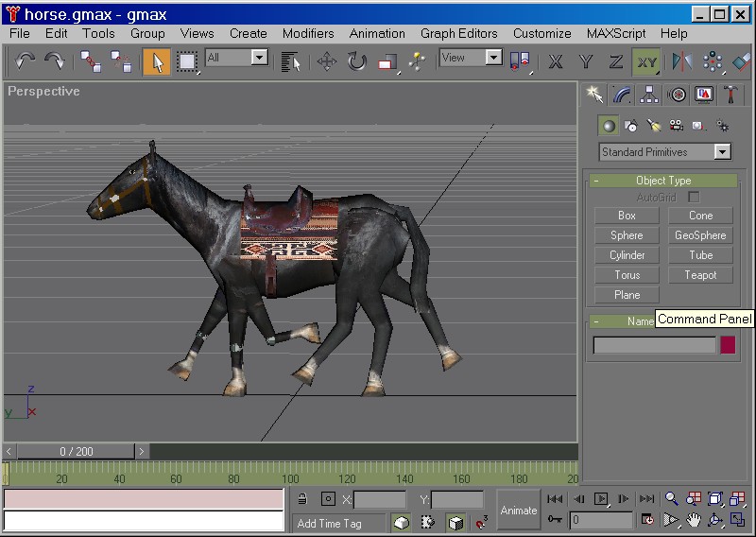Click the Sphere primitive button
This screenshot has height=537, width=756.
(627, 235)
